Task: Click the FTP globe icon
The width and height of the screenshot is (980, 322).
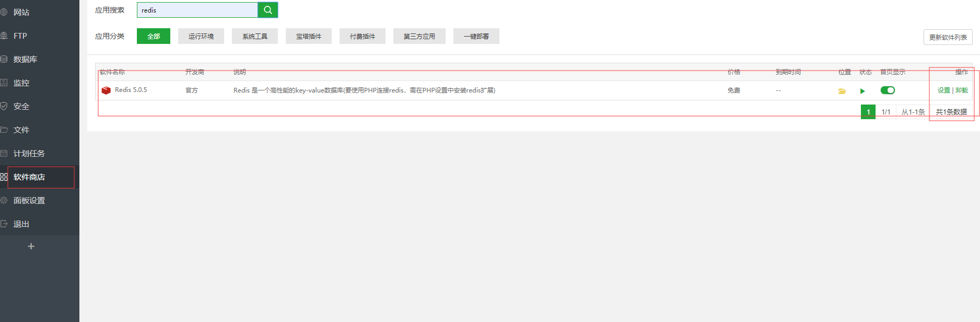Action: (x=4, y=36)
